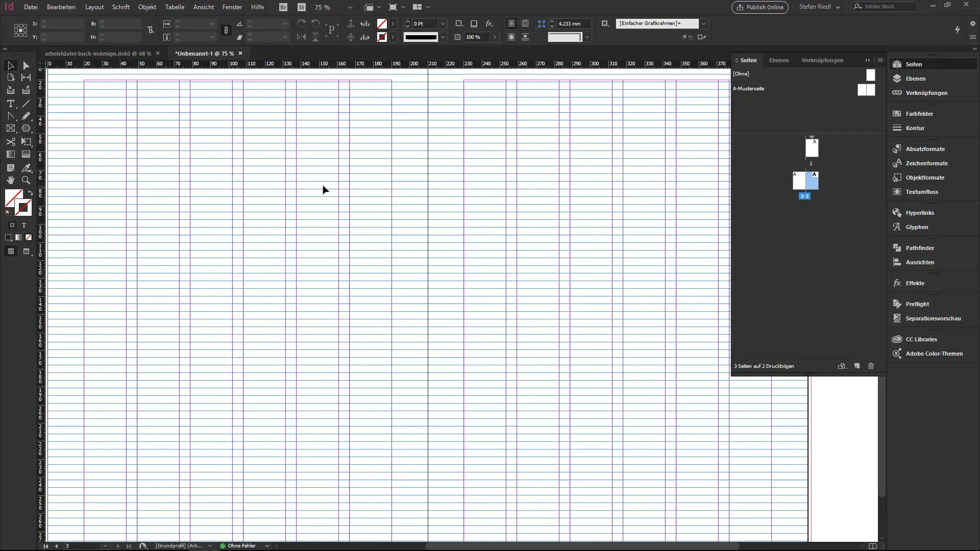Select the Zoom tool

point(26,180)
